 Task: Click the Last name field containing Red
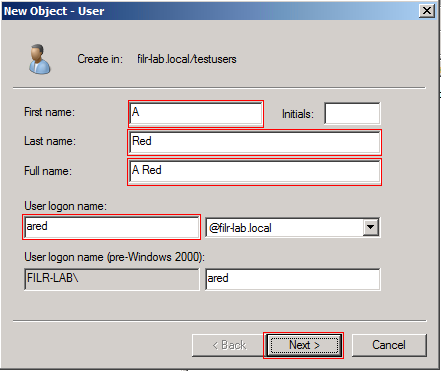[x=254, y=142]
